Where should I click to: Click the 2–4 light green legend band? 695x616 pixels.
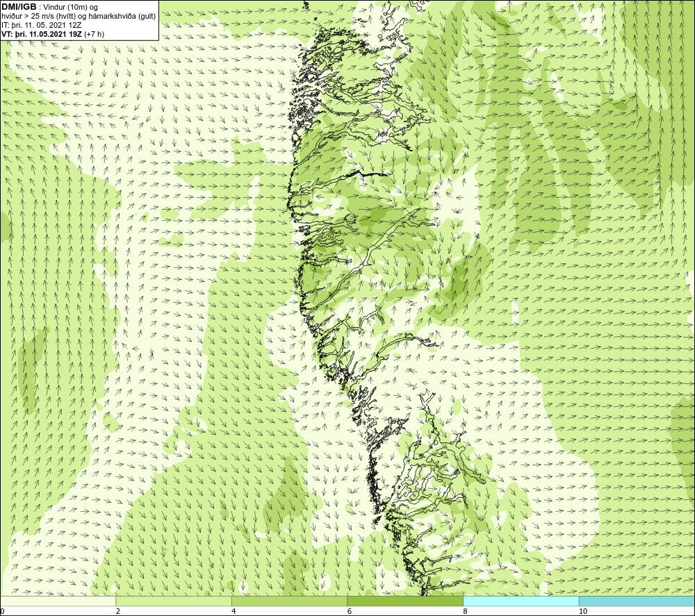173,601
